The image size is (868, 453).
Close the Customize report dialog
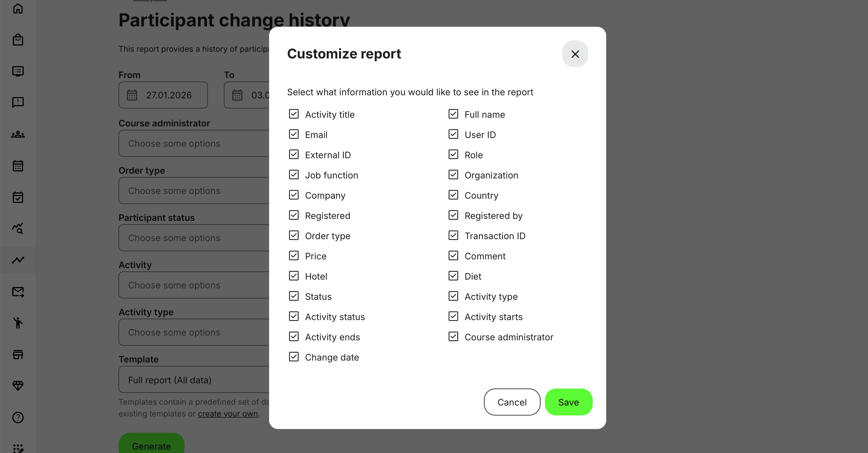point(575,54)
